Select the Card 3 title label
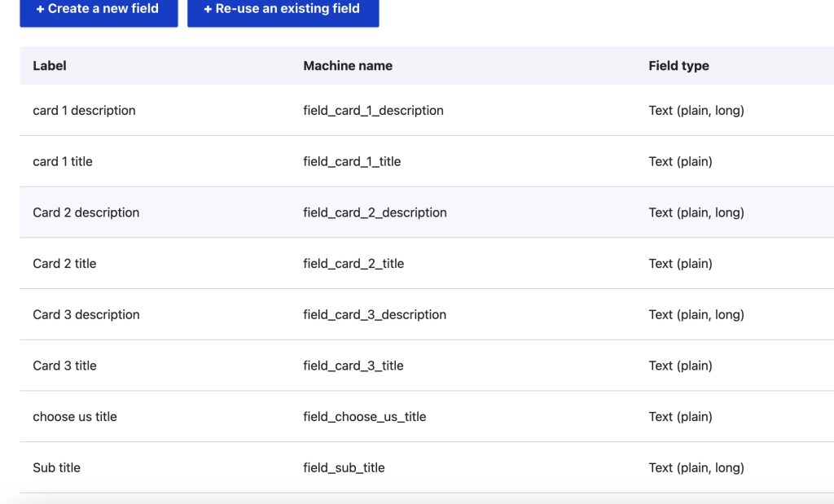This screenshot has height=504, width=834. tap(64, 366)
